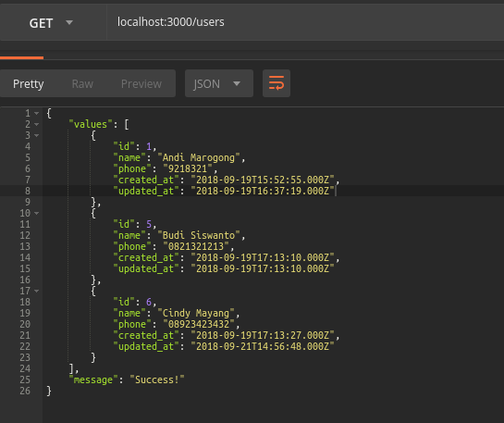
Task: Click the created_at value on line 7
Action: point(263,180)
